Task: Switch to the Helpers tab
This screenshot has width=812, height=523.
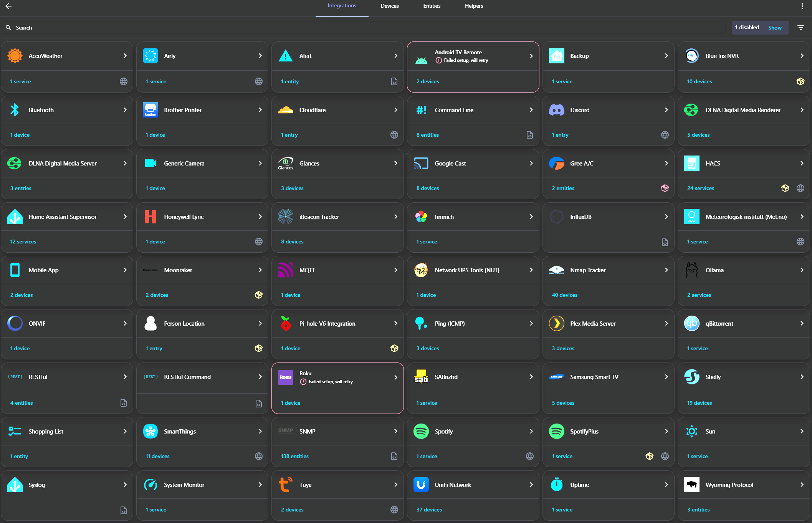Action: (x=474, y=6)
